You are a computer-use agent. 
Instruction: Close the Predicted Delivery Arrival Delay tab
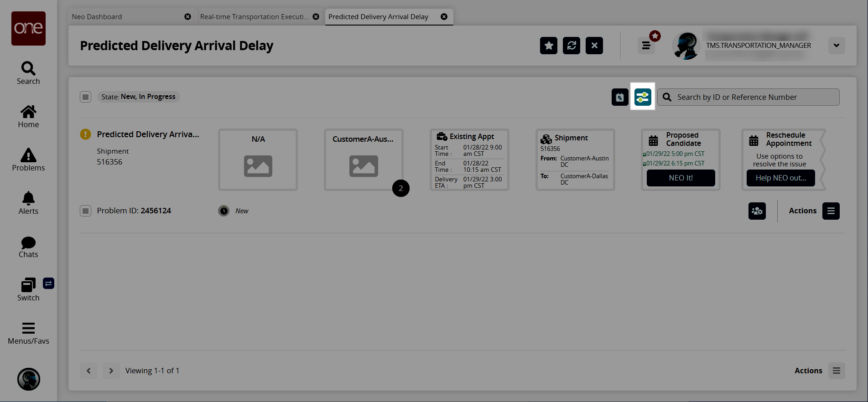444,17
